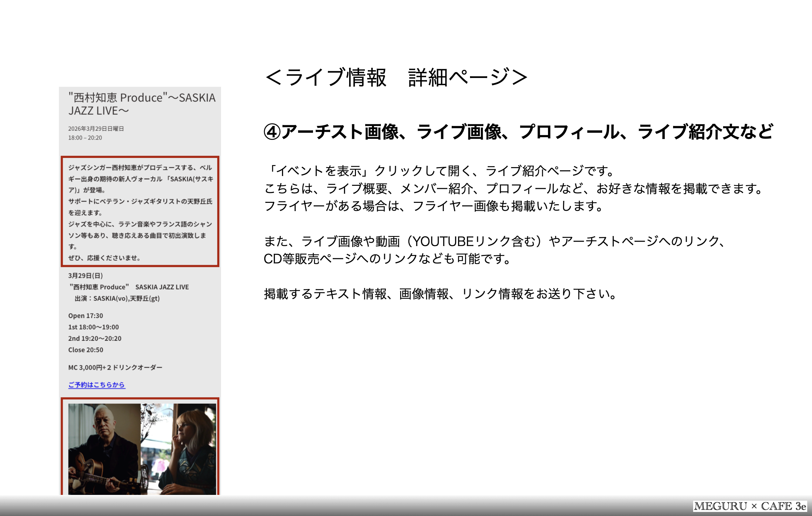Click the guitarist photo thumbnail

pos(104,449)
